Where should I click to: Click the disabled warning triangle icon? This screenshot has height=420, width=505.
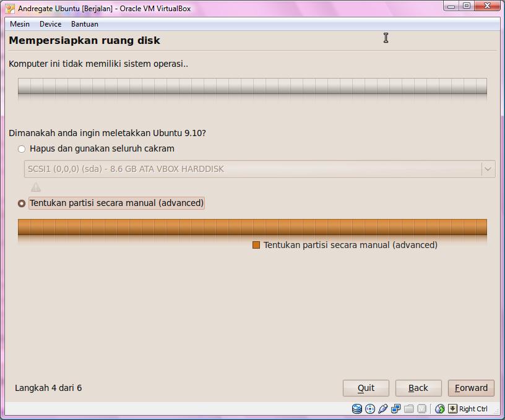click(x=36, y=187)
